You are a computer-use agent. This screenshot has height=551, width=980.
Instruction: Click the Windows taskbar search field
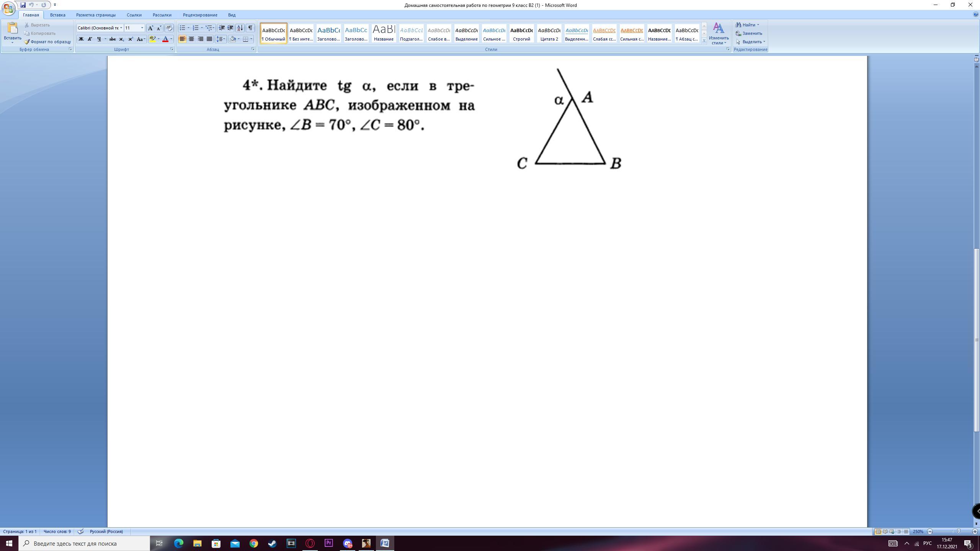coord(84,543)
